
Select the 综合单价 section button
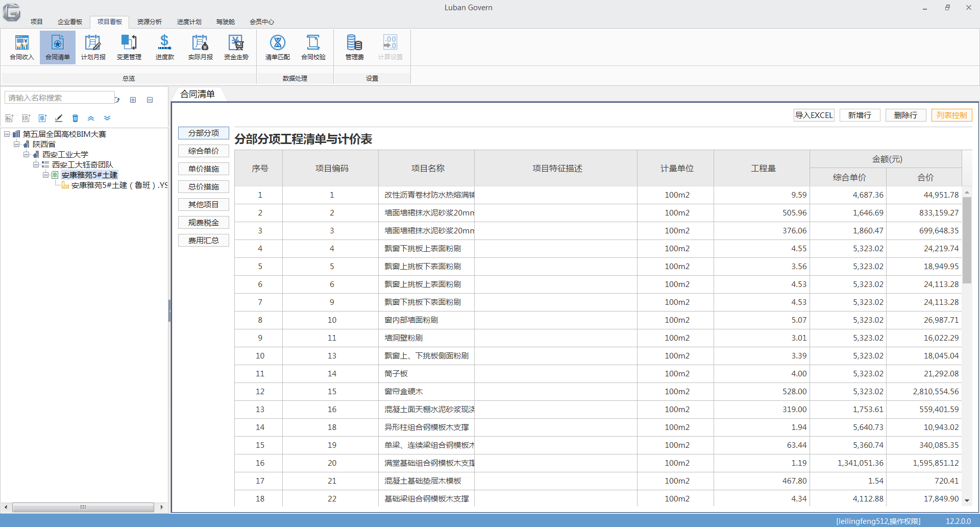pyautogui.click(x=203, y=151)
